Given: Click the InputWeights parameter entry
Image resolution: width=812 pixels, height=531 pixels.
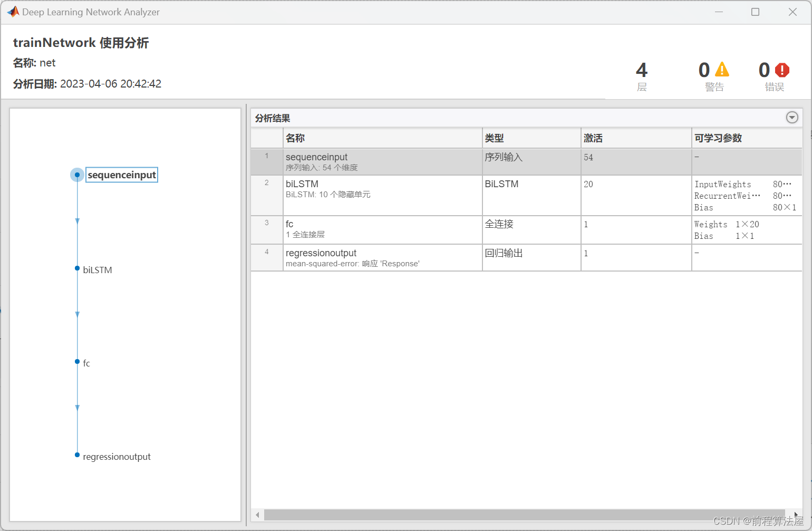Looking at the screenshot, I should 743,184.
